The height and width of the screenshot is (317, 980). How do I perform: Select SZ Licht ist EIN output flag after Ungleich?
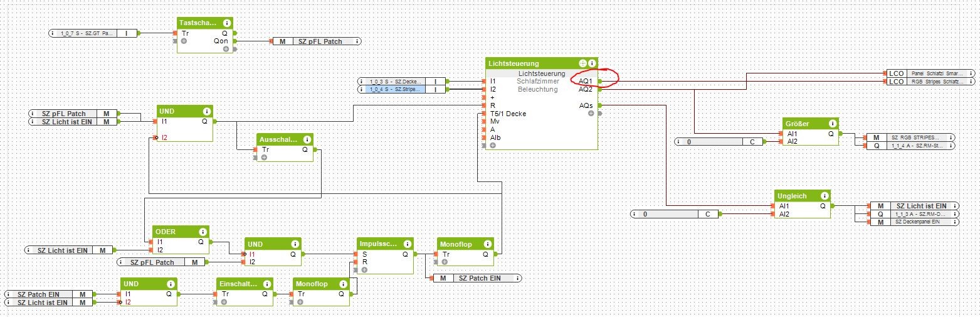pos(914,206)
